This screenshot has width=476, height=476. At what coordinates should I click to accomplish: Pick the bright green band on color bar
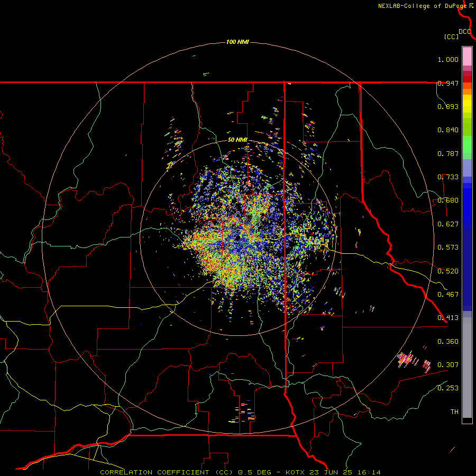pyautogui.click(x=467, y=144)
